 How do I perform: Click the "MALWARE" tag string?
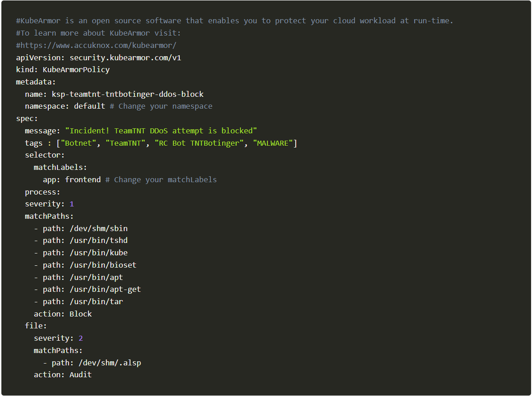(x=273, y=143)
